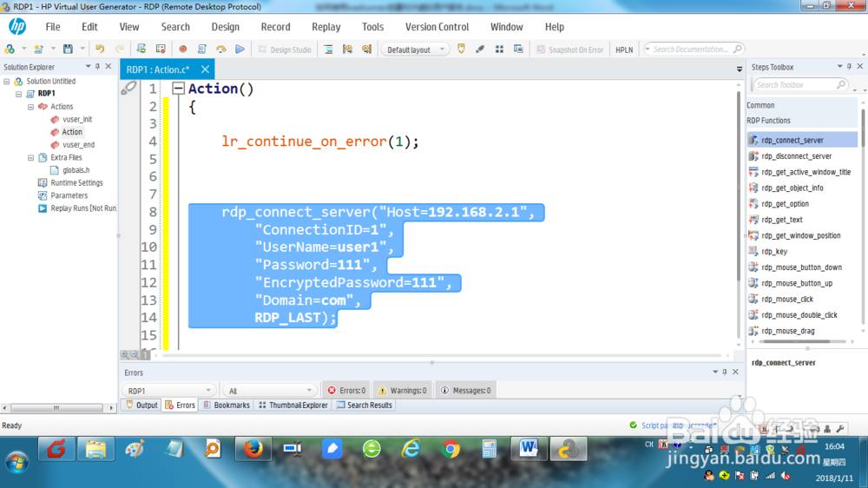Open the Version Control menu
The height and width of the screenshot is (488, 868).
coord(437,27)
